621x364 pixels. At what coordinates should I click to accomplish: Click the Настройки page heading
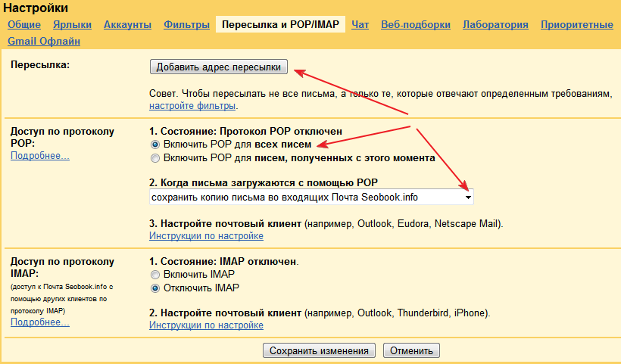(36, 8)
